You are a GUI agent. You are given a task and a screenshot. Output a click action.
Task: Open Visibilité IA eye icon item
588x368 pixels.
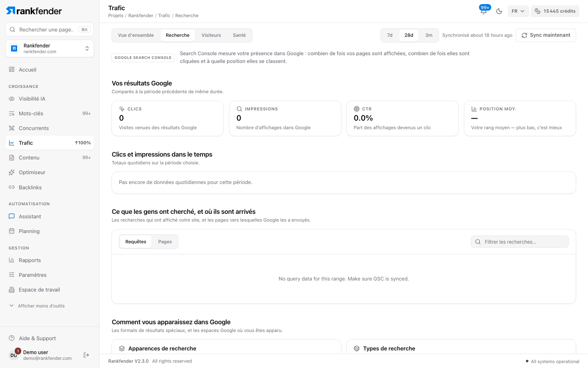click(49, 99)
